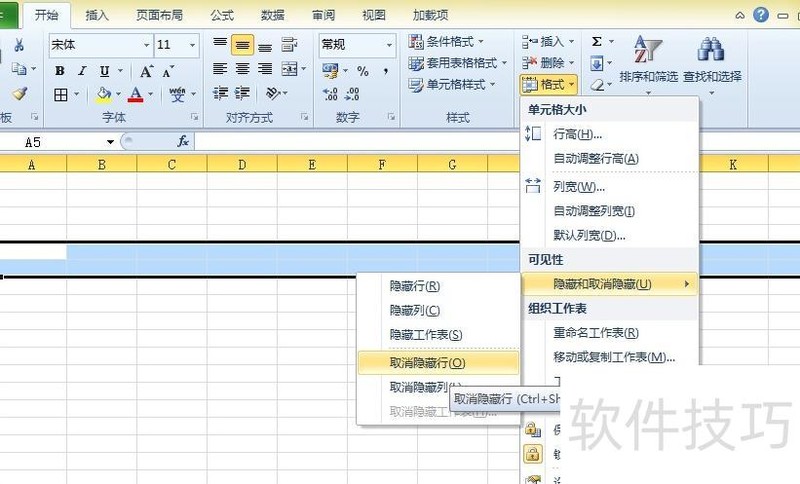Increase indent

(x=242, y=93)
